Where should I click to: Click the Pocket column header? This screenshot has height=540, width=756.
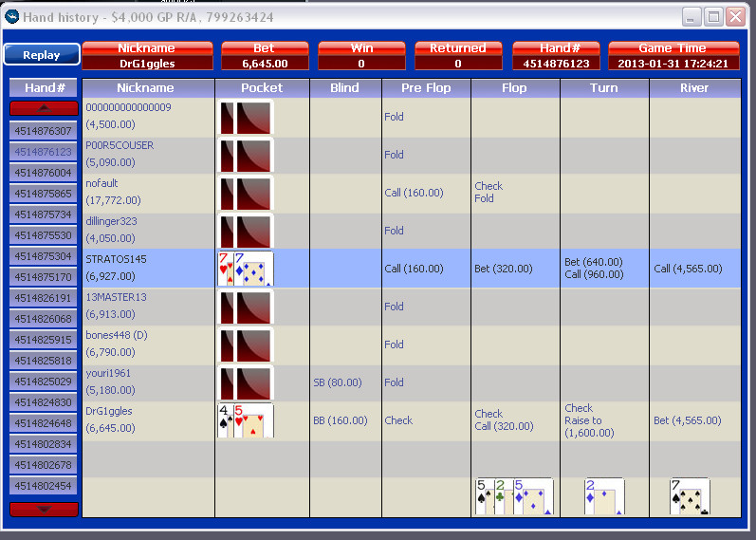(x=263, y=88)
